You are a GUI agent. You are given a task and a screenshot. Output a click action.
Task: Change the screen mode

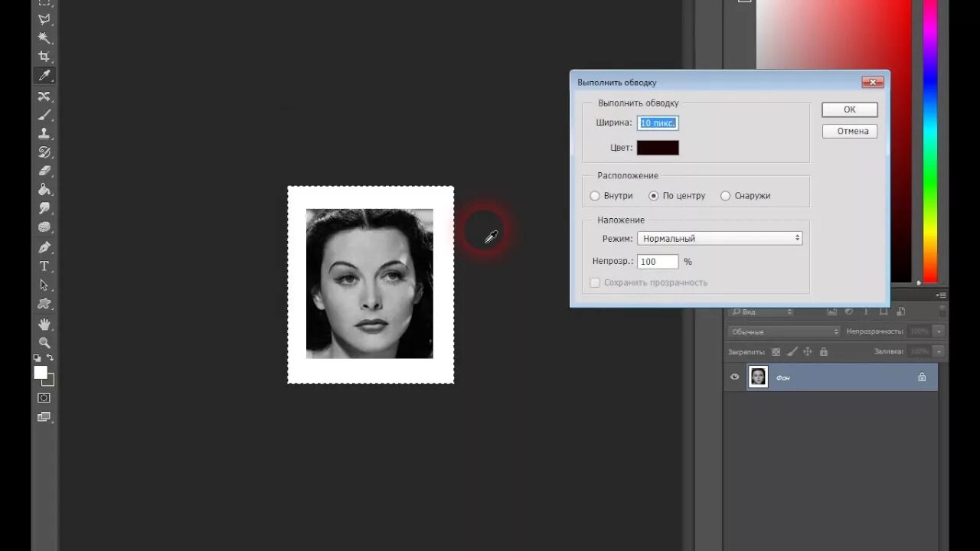44,417
